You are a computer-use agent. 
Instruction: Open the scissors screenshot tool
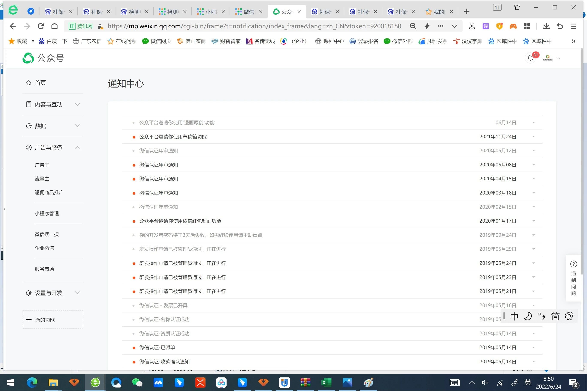pyautogui.click(x=472, y=26)
